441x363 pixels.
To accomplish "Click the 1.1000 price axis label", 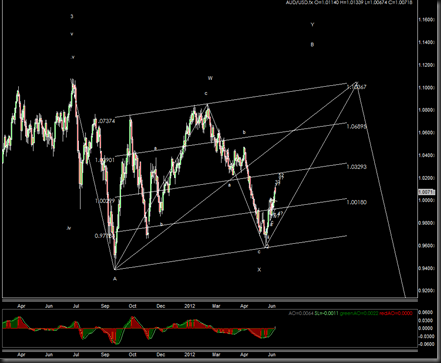I will coord(426,88).
